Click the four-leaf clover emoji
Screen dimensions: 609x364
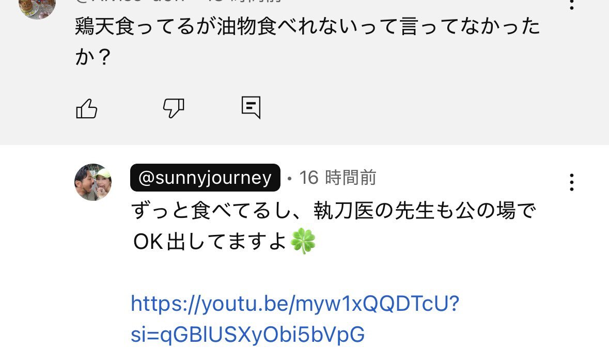303,242
